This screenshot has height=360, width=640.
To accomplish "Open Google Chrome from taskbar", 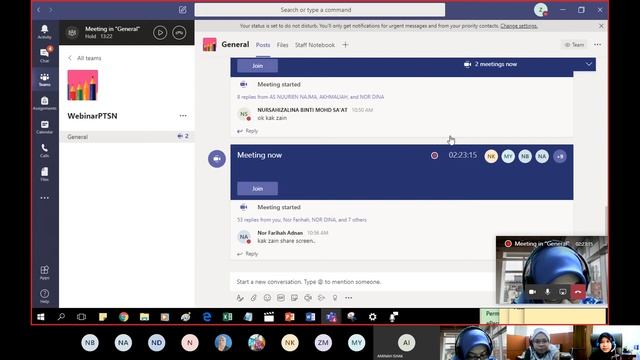I will (124, 317).
